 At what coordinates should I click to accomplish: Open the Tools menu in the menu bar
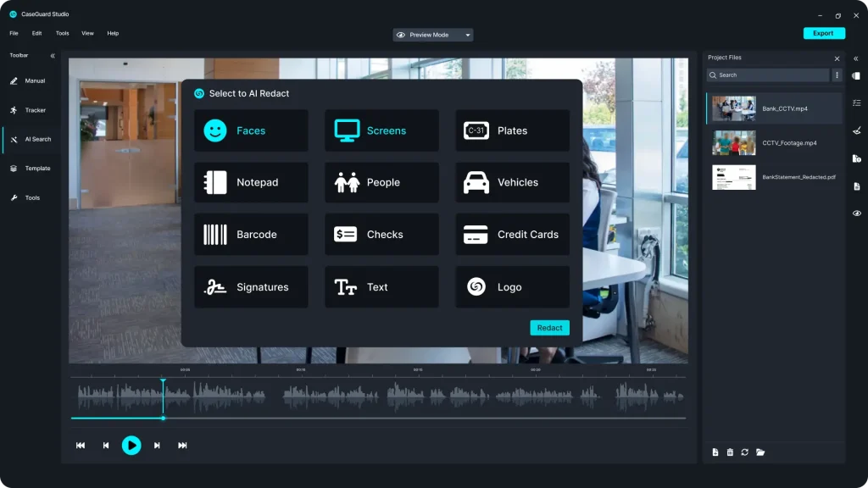click(61, 33)
